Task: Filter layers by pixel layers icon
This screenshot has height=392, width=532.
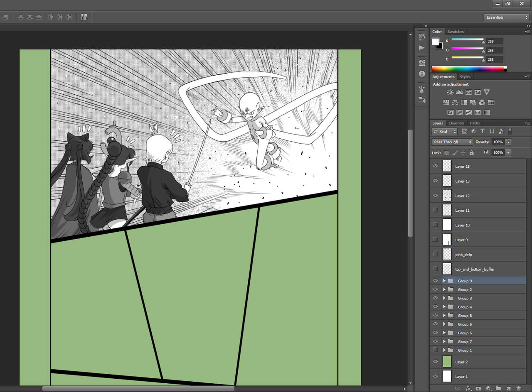Action: [x=465, y=131]
